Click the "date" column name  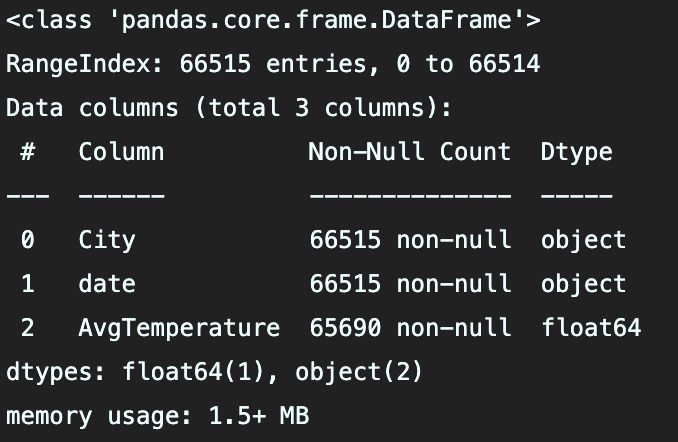click(106, 284)
